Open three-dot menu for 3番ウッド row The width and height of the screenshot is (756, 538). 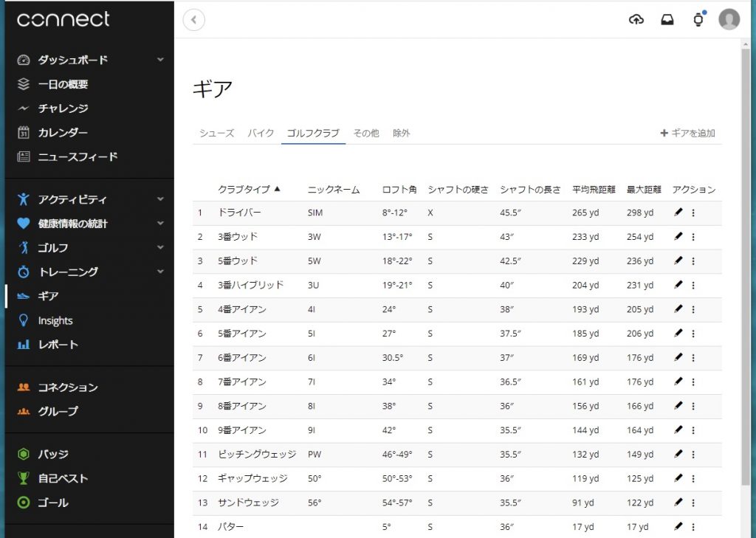693,237
